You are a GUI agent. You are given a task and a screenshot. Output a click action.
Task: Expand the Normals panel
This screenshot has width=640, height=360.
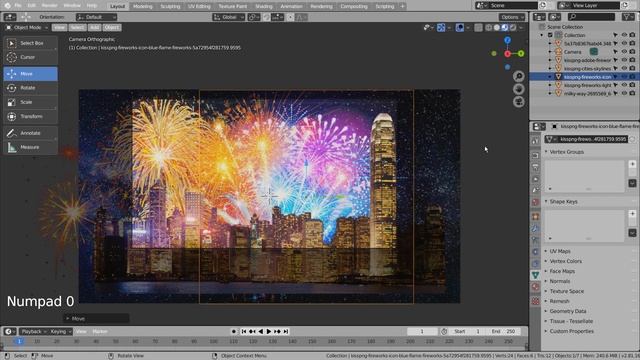(x=560, y=281)
